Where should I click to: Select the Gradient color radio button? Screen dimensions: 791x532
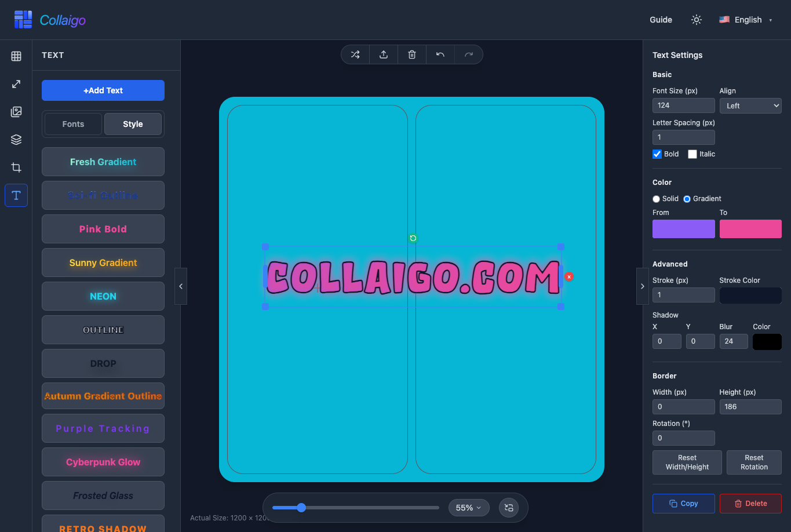coord(687,199)
